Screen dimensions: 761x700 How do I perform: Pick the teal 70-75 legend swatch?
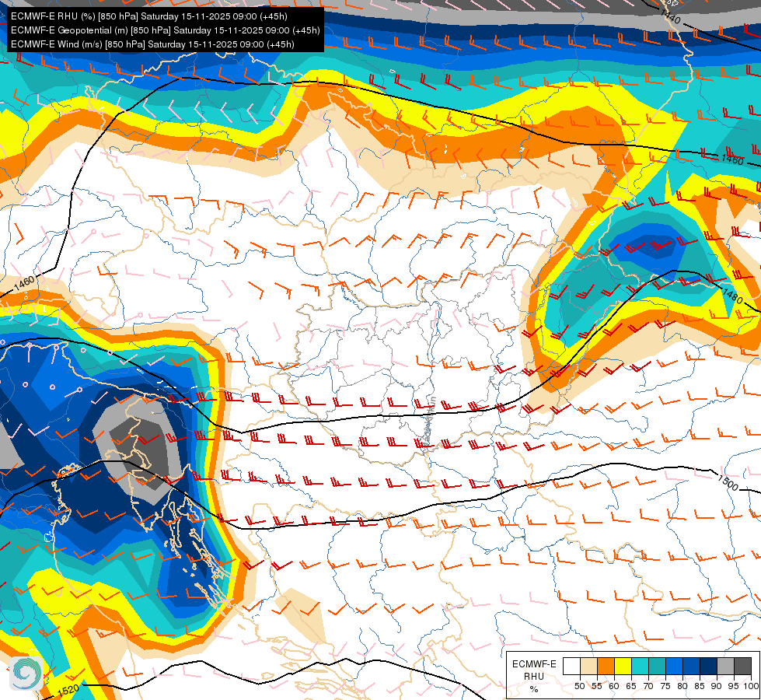pyautogui.click(x=657, y=666)
